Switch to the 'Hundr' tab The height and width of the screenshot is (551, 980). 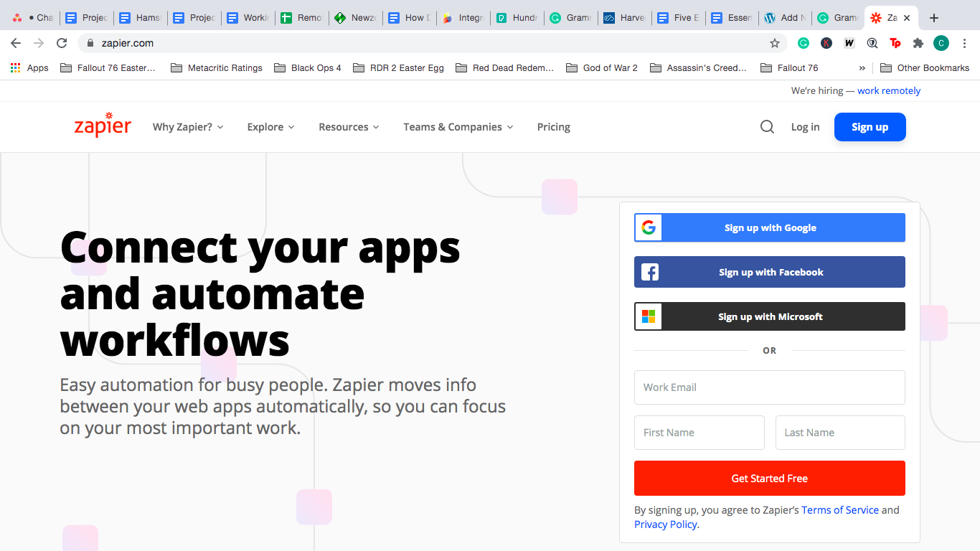tap(517, 18)
